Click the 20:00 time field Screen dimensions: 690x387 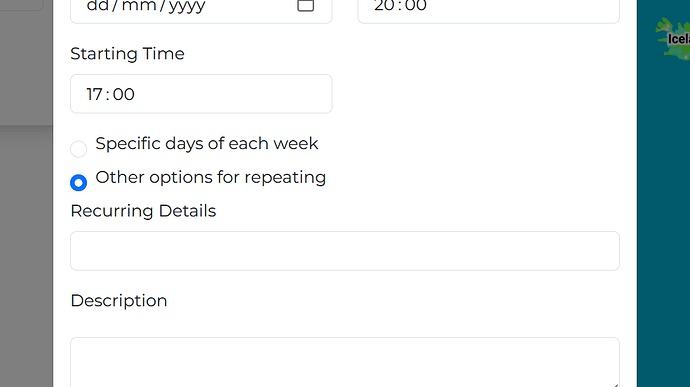coord(488,9)
